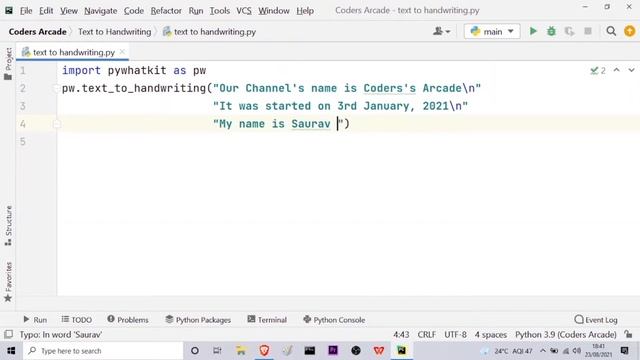Viewport: 640px width, 360px height.
Task: Open File Explorer on taskbar
Action: click(241, 351)
